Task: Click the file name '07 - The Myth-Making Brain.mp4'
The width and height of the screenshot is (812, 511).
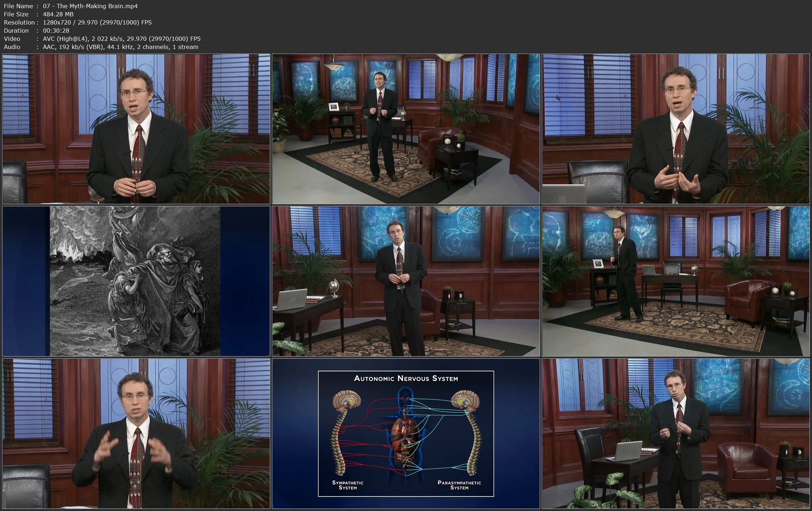Action: pyautogui.click(x=90, y=6)
